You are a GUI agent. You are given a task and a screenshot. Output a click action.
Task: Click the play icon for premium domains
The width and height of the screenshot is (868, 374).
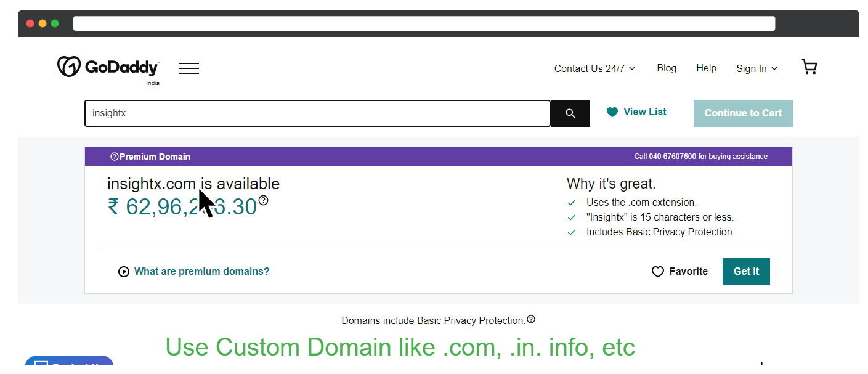point(124,272)
